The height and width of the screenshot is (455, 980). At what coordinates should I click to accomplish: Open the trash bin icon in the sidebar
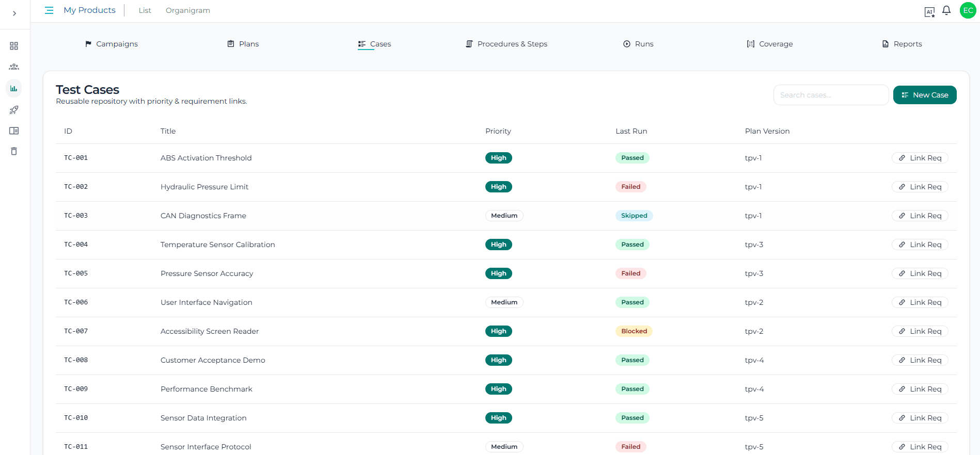(14, 151)
